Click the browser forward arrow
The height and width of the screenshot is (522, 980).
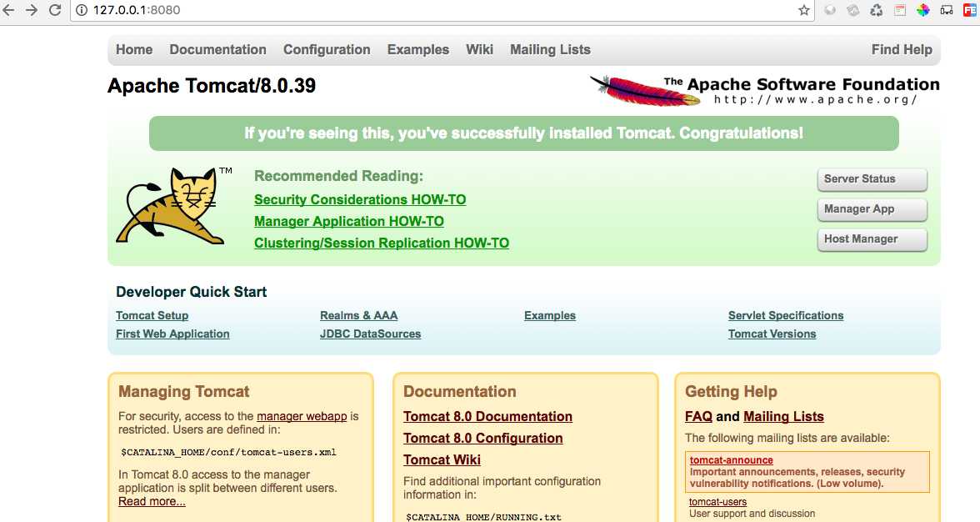[32, 10]
